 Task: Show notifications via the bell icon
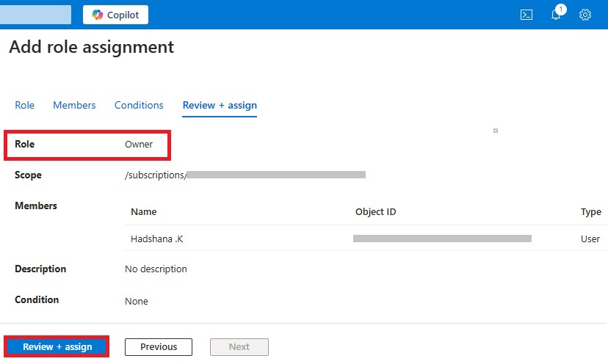[556, 15]
